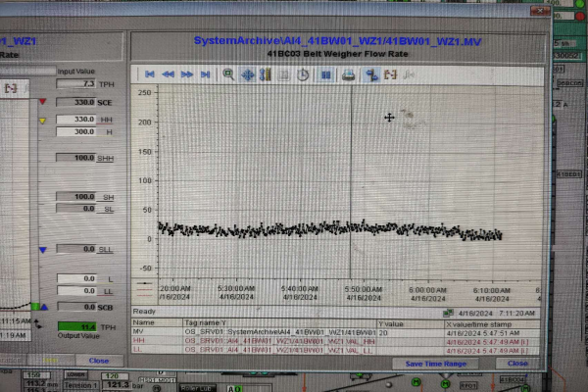Image resolution: width=588 pixels, height=392 pixels.
Task: Edit the LL limit field
Action: [76, 291]
